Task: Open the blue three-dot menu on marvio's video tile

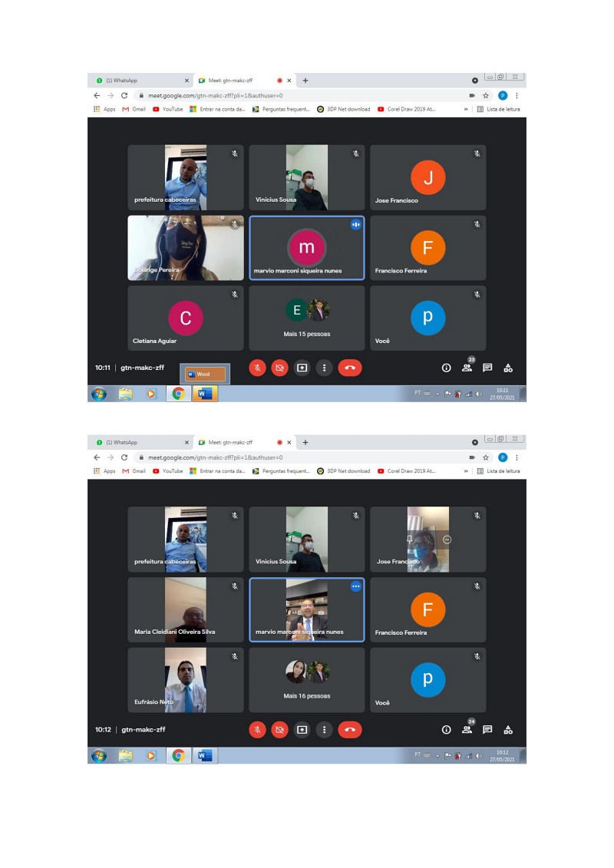Action: point(355,586)
